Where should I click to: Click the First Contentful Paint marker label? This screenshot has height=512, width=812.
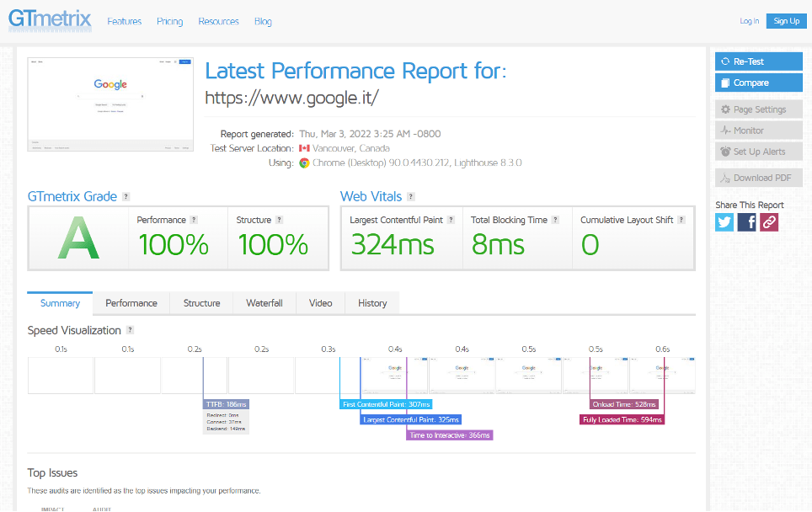point(387,404)
